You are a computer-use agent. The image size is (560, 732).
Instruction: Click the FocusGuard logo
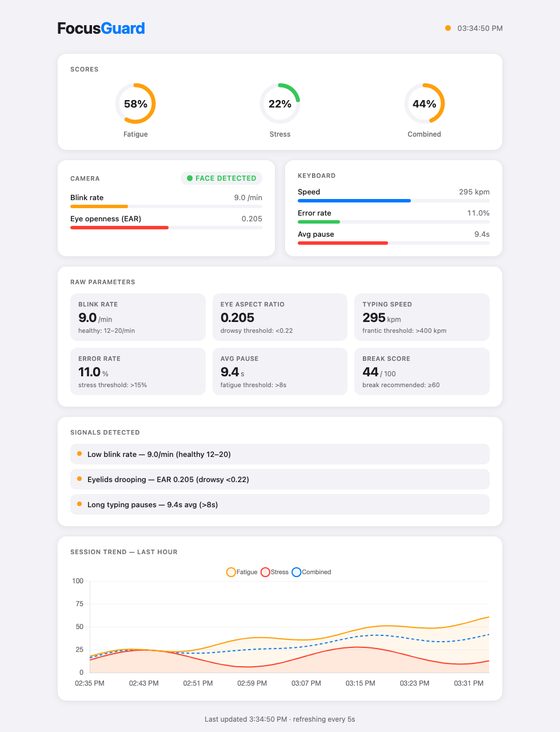tap(101, 28)
